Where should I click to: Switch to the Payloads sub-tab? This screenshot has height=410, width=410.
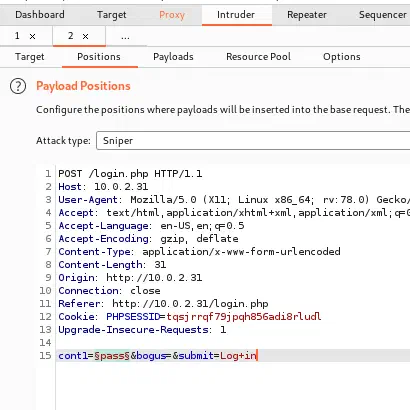pos(173,57)
